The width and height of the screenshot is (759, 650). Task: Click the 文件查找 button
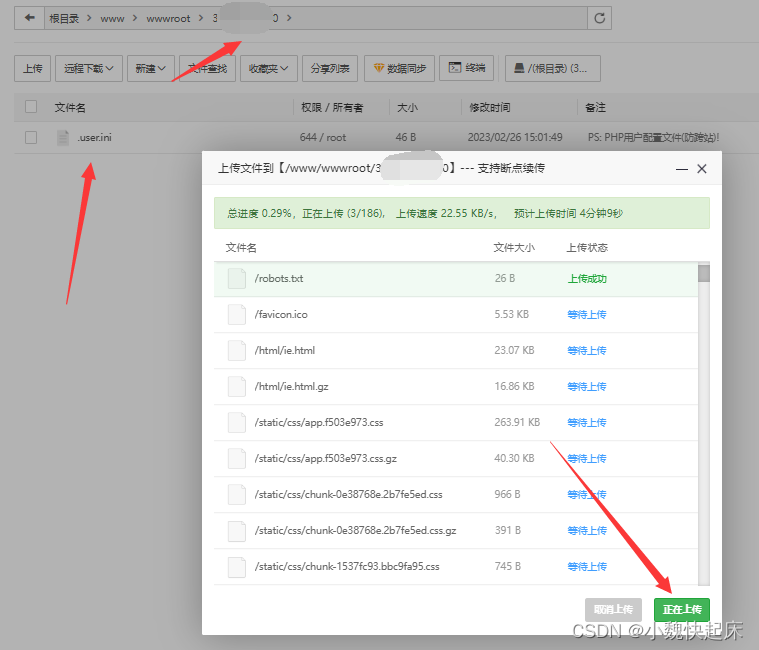point(207,68)
